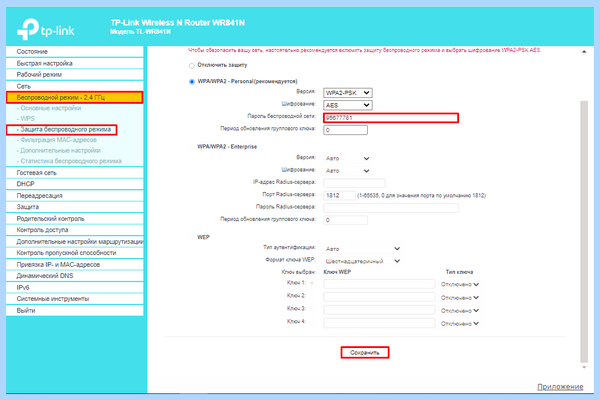Select WEP Key 1 radio button
The image size is (600, 400).
[312, 283]
